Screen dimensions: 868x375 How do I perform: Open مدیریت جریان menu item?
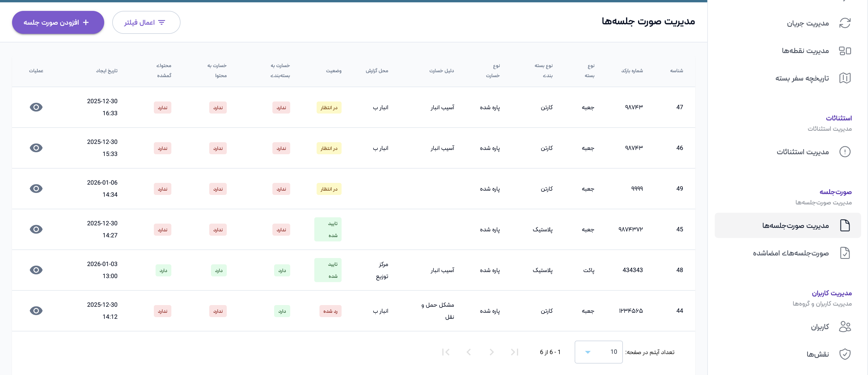point(807,23)
